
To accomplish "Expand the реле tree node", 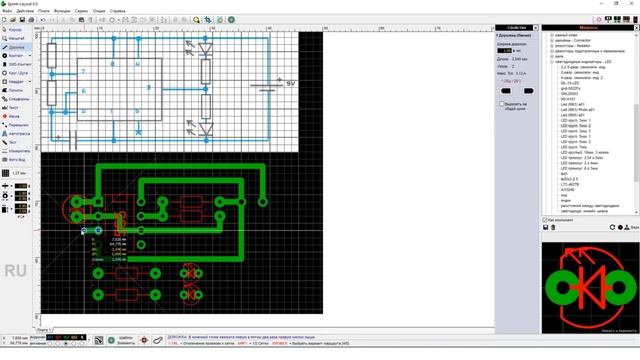I will [x=552, y=56].
